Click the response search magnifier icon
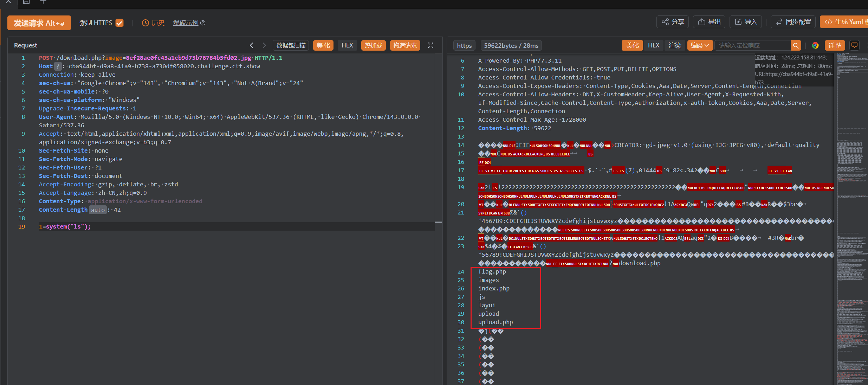 click(x=796, y=45)
